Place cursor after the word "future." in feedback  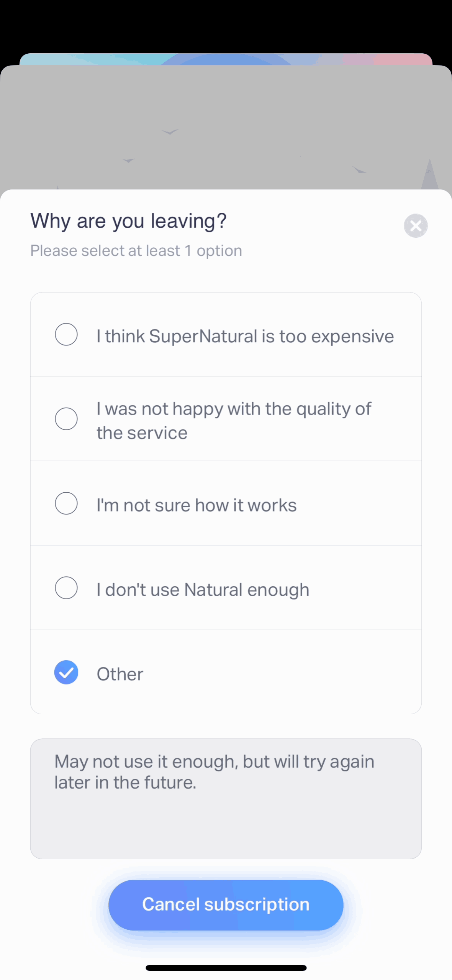point(197,783)
